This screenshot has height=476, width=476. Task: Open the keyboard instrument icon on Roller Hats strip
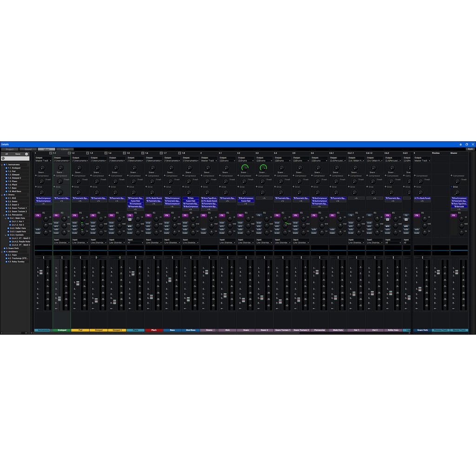[x=387, y=219]
